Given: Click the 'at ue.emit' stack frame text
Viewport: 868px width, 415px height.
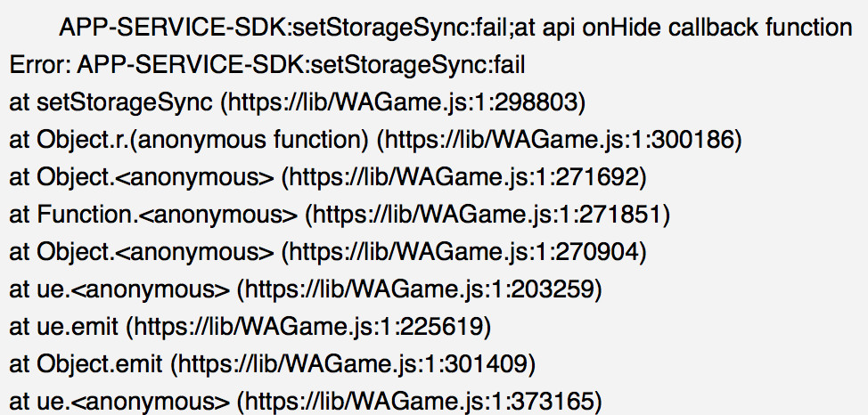Looking at the screenshot, I should pos(63,328).
